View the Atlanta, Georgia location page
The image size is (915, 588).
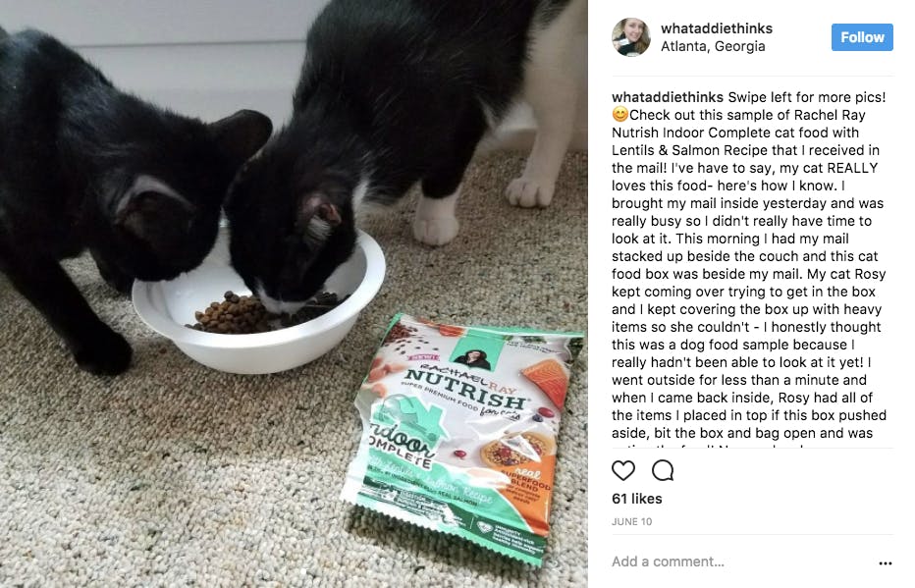[713, 46]
